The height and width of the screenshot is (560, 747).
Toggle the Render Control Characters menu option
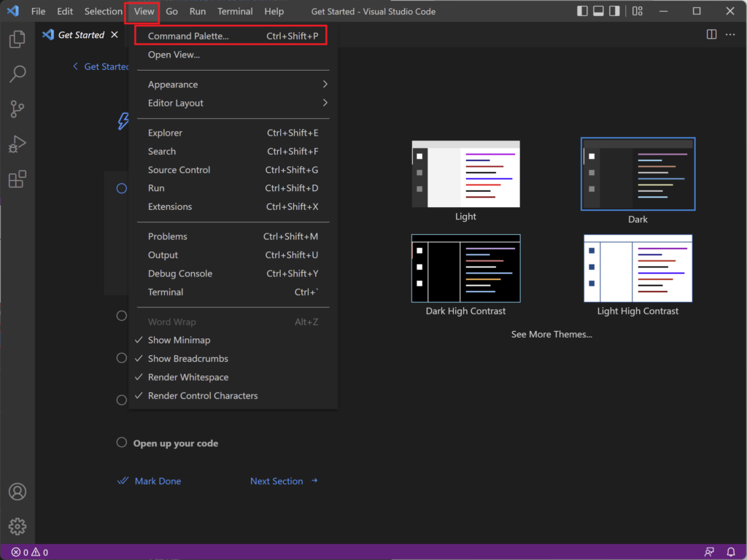click(233, 396)
